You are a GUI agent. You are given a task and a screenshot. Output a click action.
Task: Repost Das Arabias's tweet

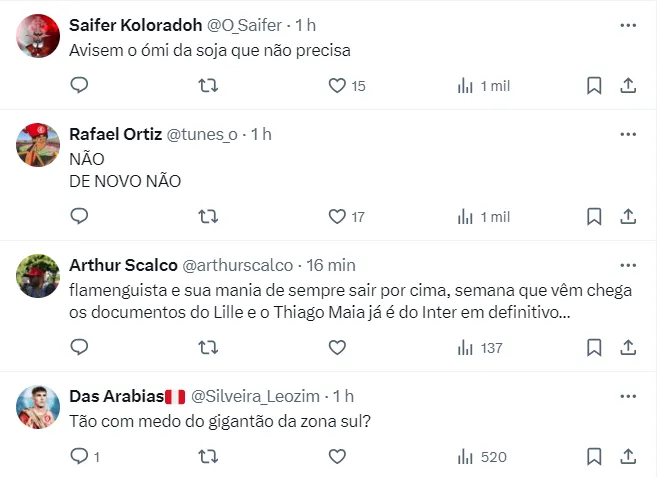[208, 457]
